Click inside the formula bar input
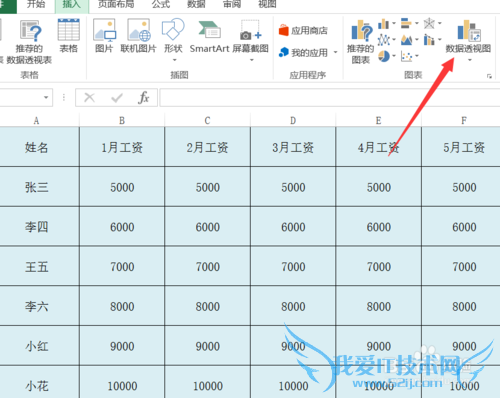 330,98
